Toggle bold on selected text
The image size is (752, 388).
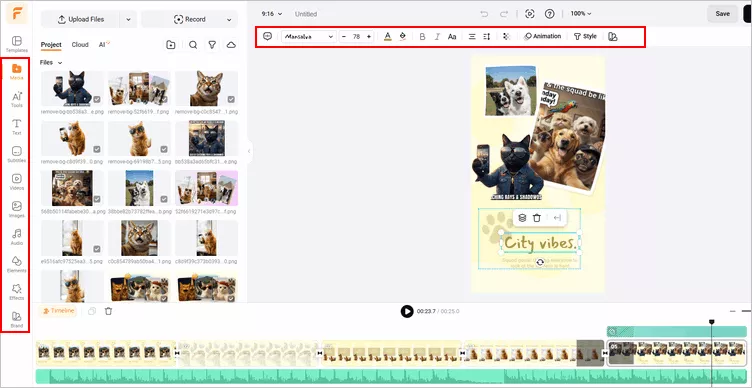tap(422, 36)
